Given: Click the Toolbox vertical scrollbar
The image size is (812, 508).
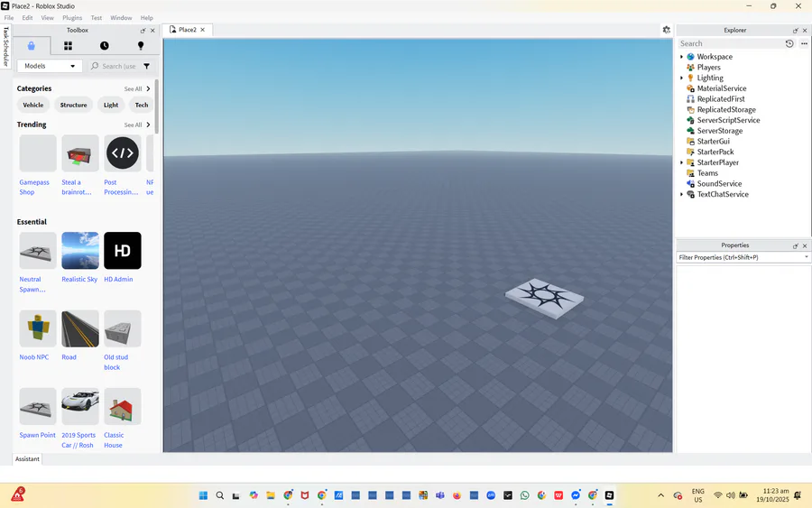Looking at the screenshot, I should 157,106.
